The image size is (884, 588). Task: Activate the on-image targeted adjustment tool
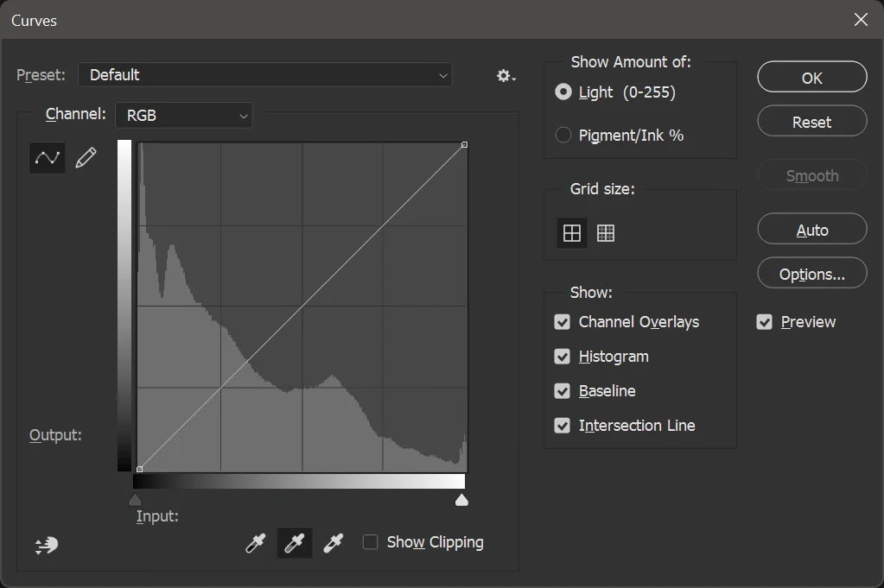(x=47, y=545)
